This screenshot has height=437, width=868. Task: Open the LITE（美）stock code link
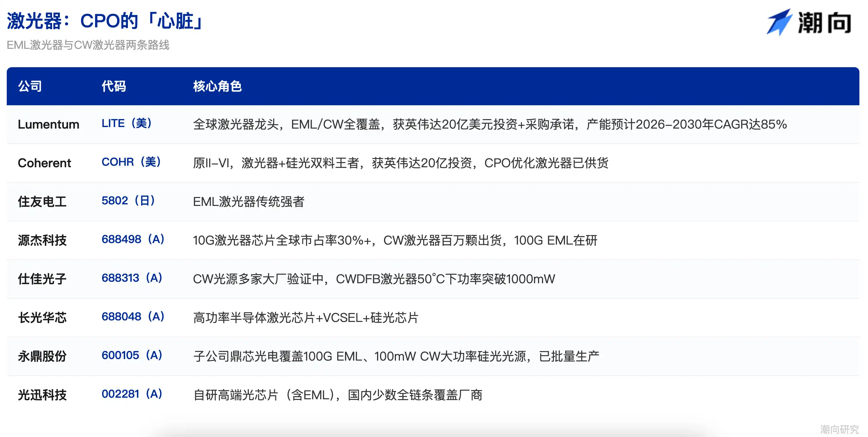pos(127,123)
